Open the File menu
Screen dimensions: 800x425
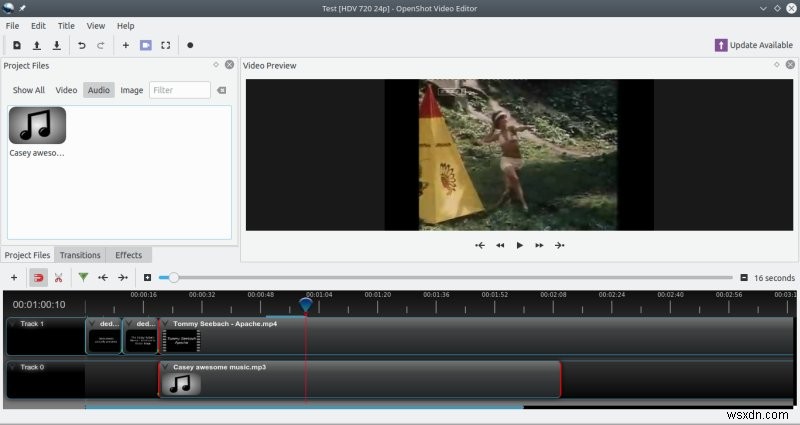(x=12, y=26)
